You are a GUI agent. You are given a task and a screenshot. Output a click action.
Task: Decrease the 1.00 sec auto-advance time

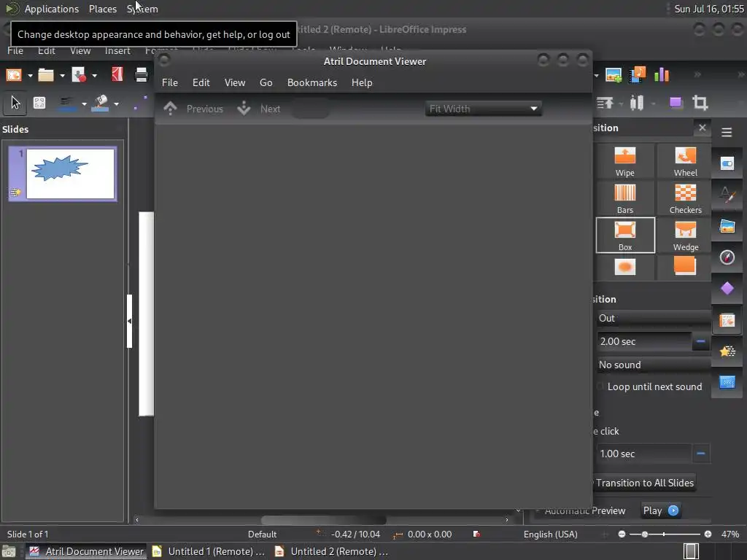700,454
